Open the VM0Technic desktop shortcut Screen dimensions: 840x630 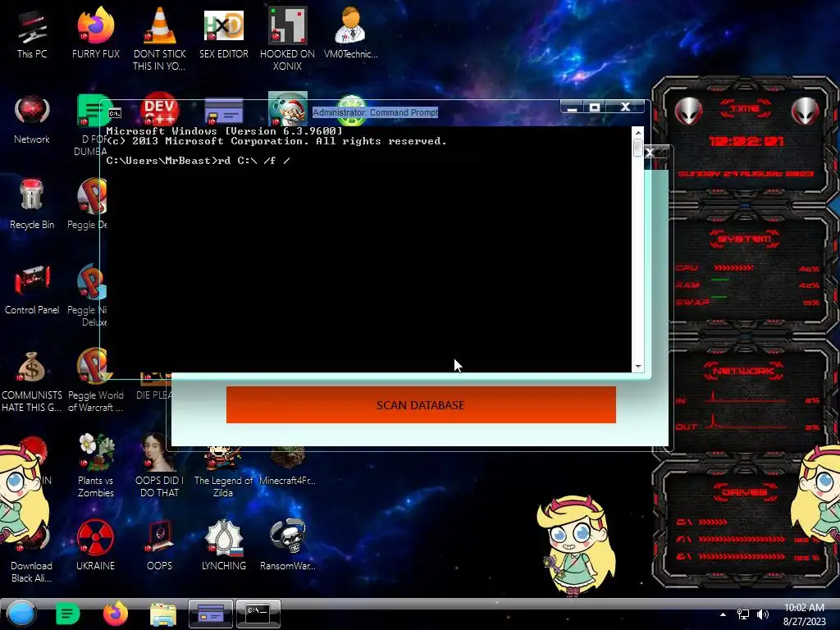coord(350,33)
